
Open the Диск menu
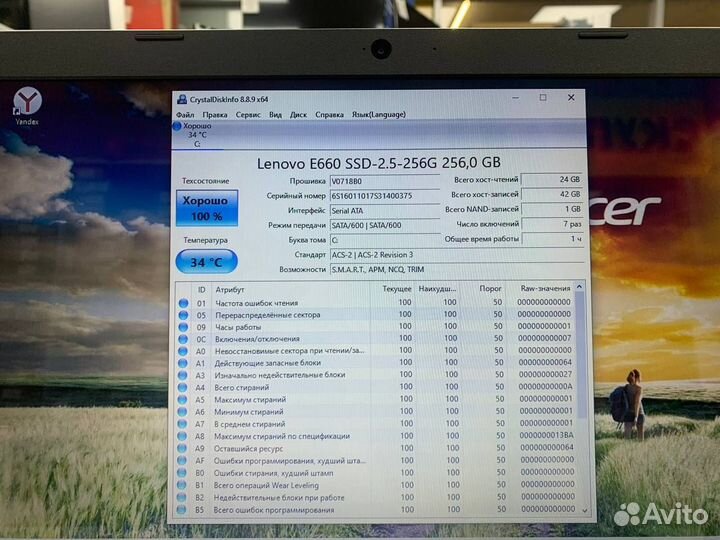[298, 114]
